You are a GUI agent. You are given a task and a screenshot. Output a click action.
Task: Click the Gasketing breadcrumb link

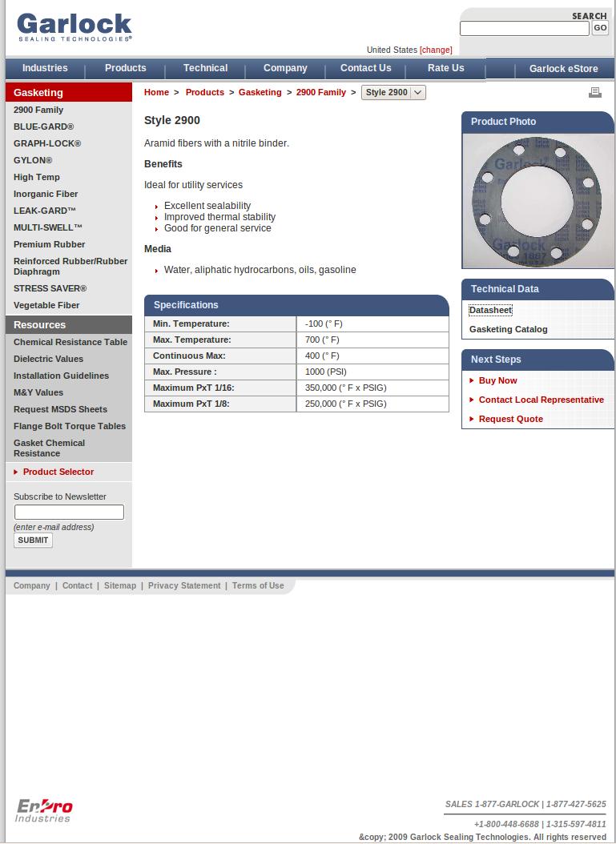[260, 93]
